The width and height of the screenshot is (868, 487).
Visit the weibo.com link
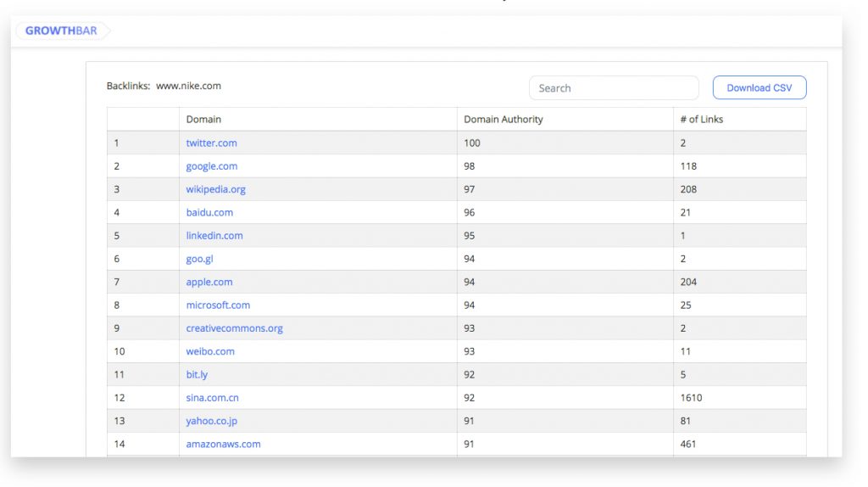(210, 351)
